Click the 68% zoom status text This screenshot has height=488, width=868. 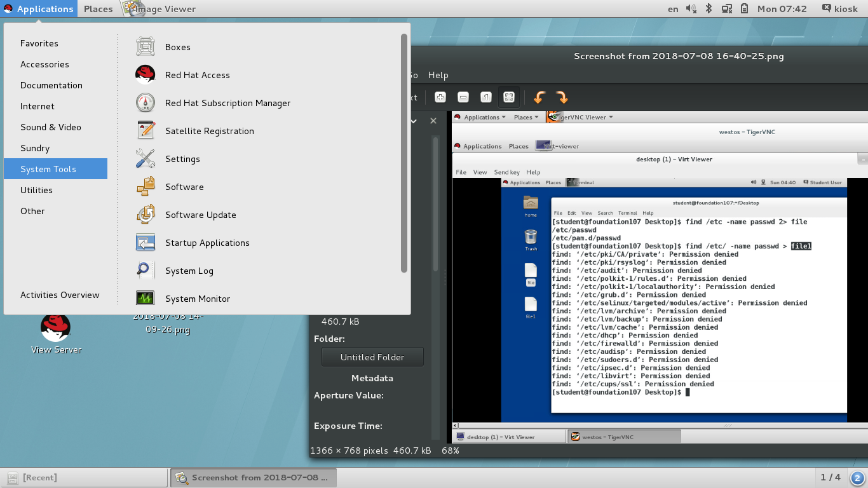(451, 451)
